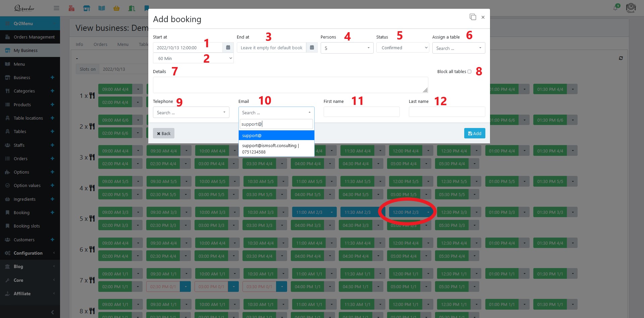Expand the Assign a table search dropdown
This screenshot has width=644, height=318.
pos(459,48)
